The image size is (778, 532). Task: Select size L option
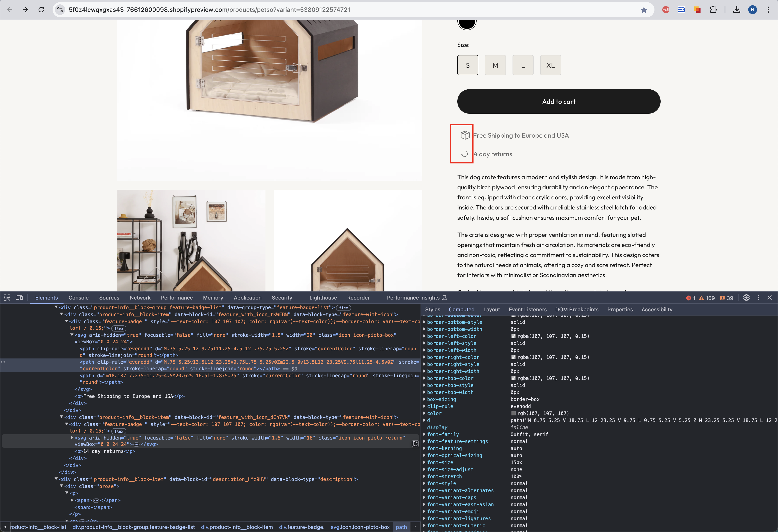coord(523,65)
